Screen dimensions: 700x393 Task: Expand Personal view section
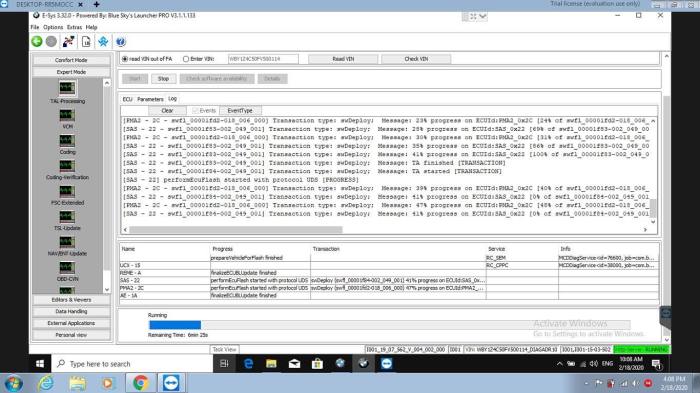[71, 335]
